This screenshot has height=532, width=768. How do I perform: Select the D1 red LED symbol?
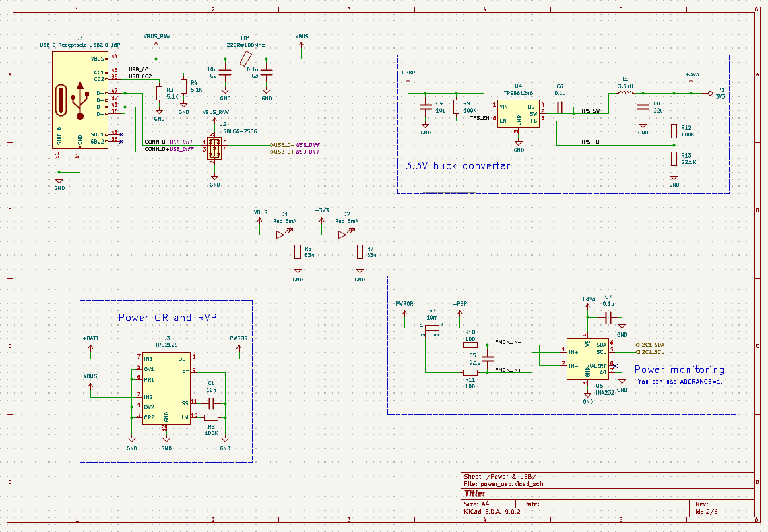[x=284, y=234]
